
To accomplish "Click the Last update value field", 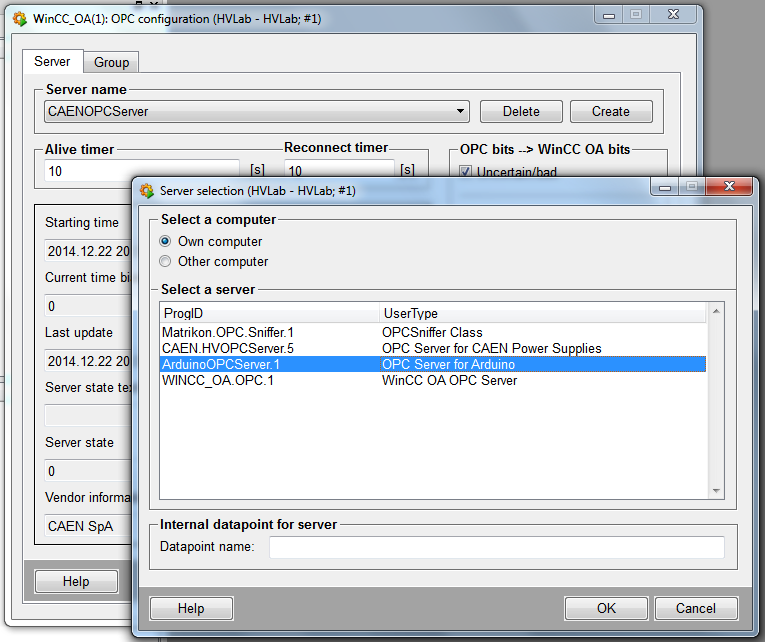I will 88,361.
